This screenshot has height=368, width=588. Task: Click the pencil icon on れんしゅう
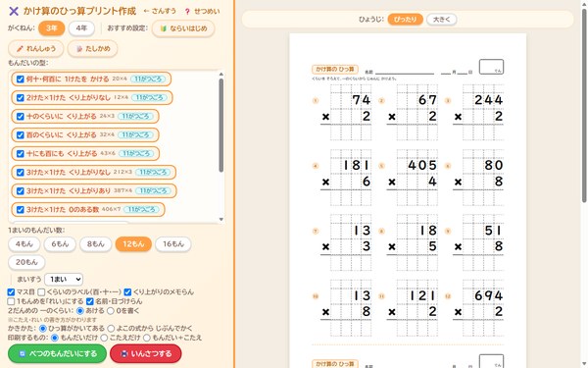(20, 48)
